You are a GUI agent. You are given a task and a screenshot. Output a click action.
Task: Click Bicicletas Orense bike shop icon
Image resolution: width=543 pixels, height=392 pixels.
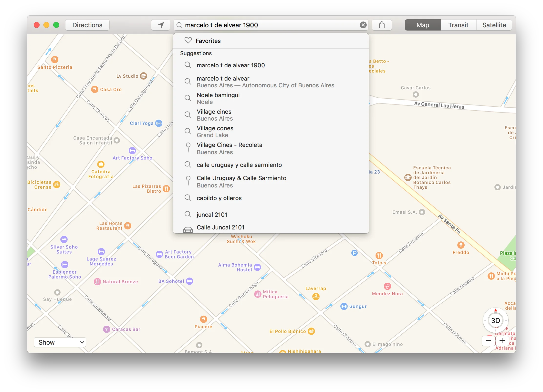[57, 185]
